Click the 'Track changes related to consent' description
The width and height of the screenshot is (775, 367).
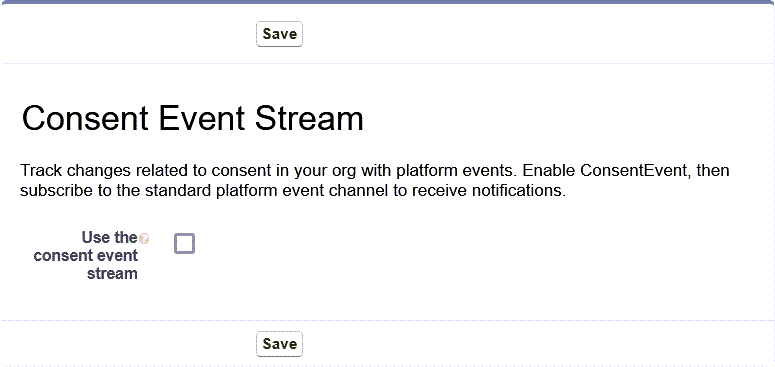[375, 180]
